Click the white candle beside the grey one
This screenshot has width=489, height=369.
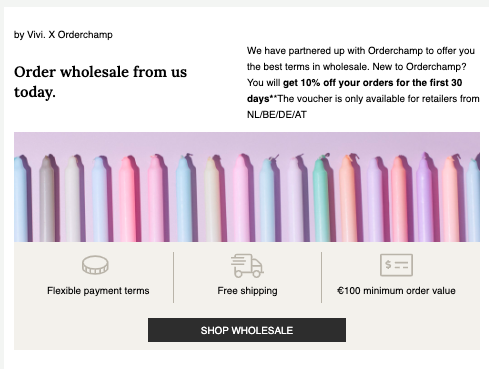click(72, 200)
